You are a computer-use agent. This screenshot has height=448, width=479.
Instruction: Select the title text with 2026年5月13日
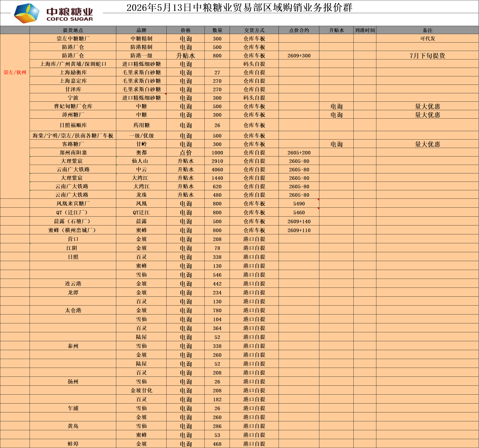240,8
